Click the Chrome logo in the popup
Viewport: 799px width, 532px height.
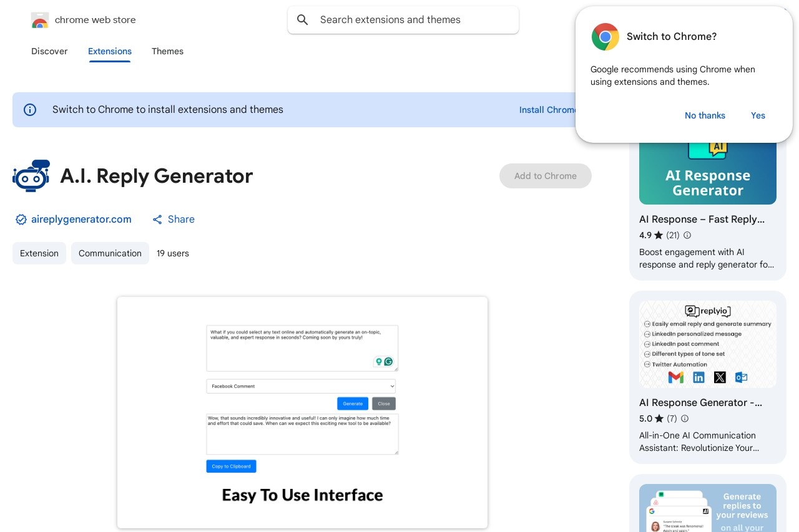605,37
